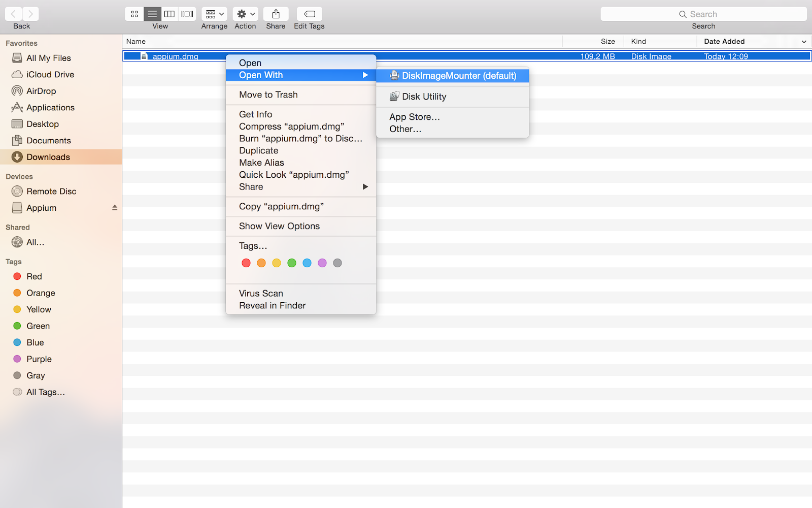Choose Duplicate in context menu
Screen dimensions: 812x508
click(x=301, y=151)
